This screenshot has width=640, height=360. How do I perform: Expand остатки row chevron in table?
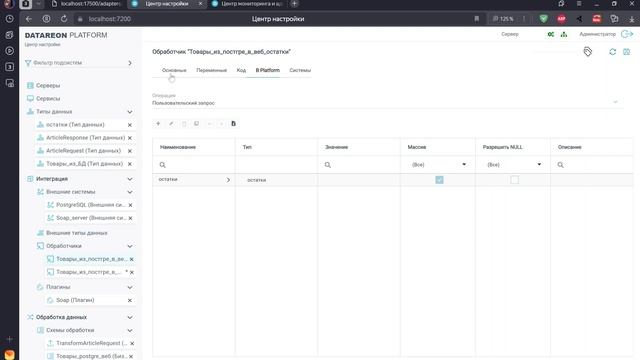228,180
